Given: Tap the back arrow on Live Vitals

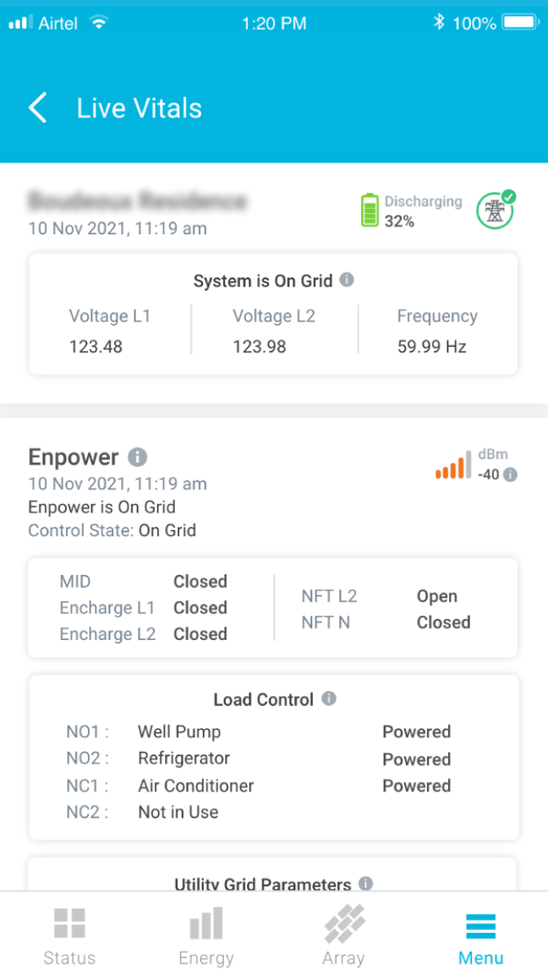Looking at the screenshot, I should (x=36, y=107).
